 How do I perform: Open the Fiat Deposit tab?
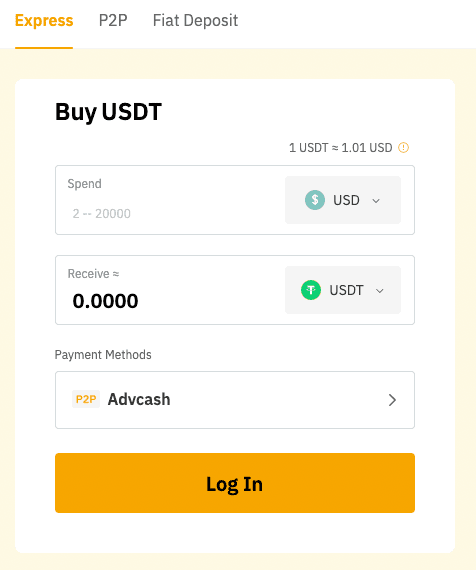195,21
